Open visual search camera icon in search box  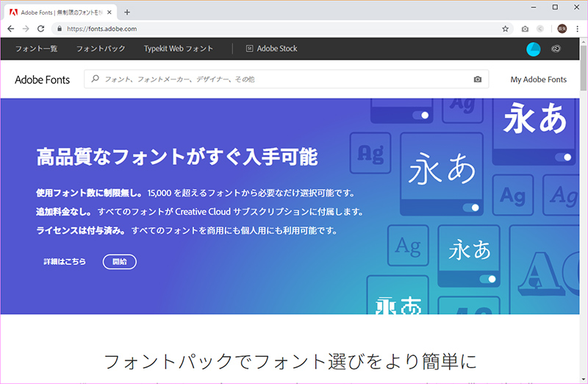coord(477,79)
